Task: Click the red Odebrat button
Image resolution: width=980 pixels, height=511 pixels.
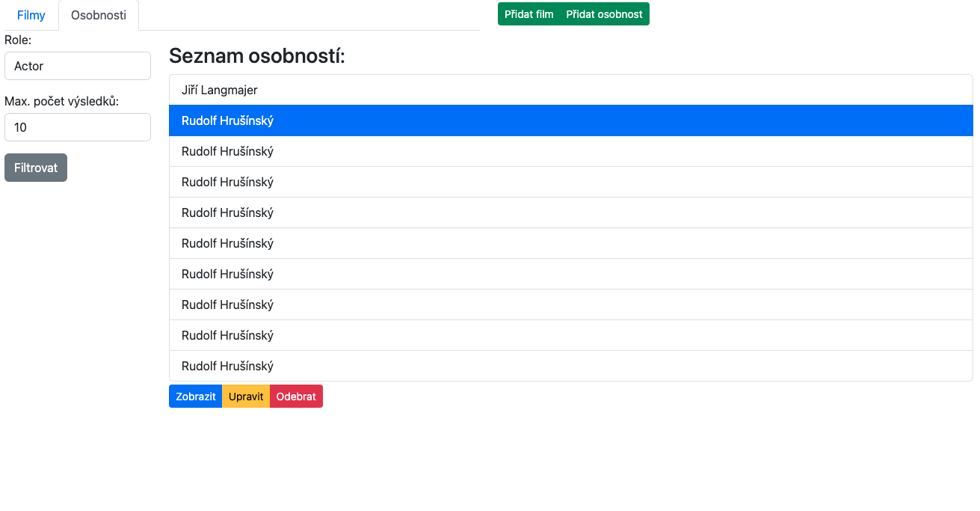Action: (x=296, y=396)
